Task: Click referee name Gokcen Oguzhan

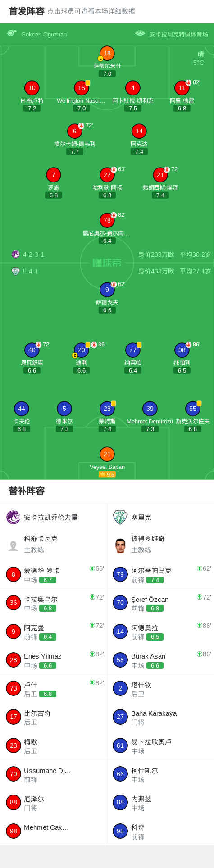Action: point(44,34)
